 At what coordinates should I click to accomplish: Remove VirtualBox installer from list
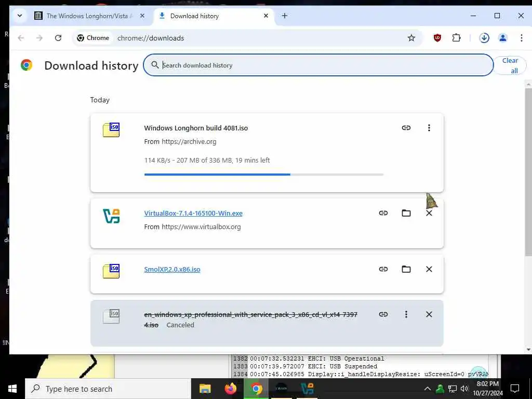[429, 213]
